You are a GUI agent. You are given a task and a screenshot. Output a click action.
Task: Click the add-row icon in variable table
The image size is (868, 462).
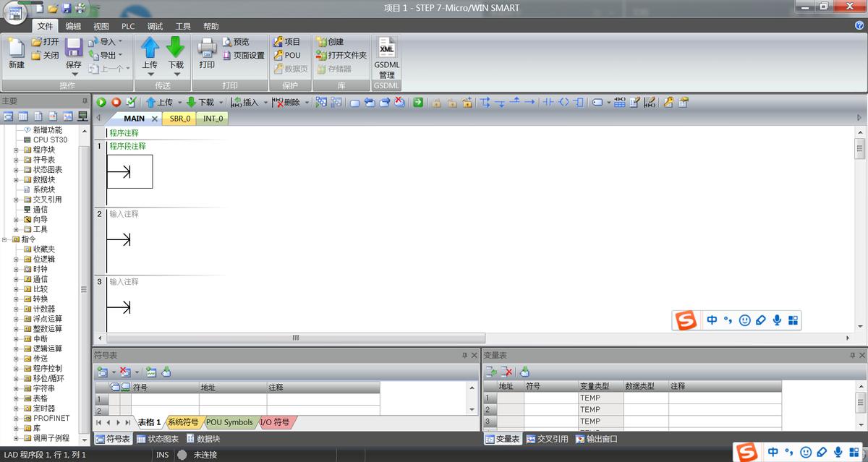pos(491,372)
